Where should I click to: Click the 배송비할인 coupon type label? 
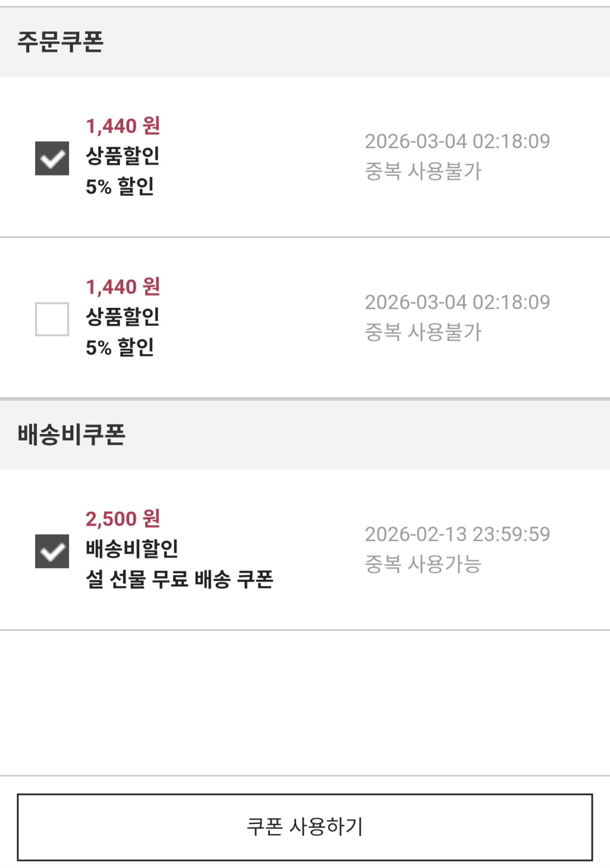point(132,548)
